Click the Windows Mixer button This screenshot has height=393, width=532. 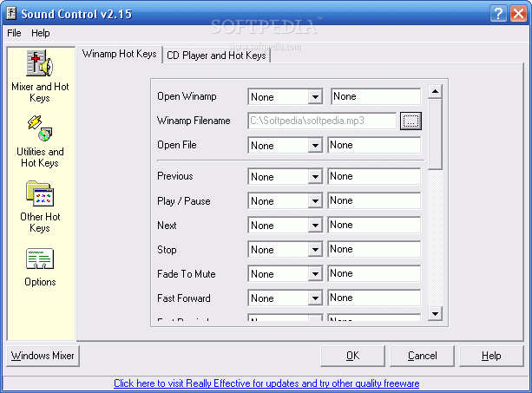point(43,356)
